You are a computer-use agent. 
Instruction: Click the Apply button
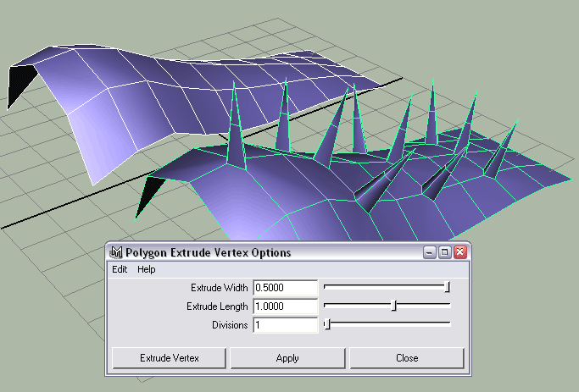click(287, 358)
